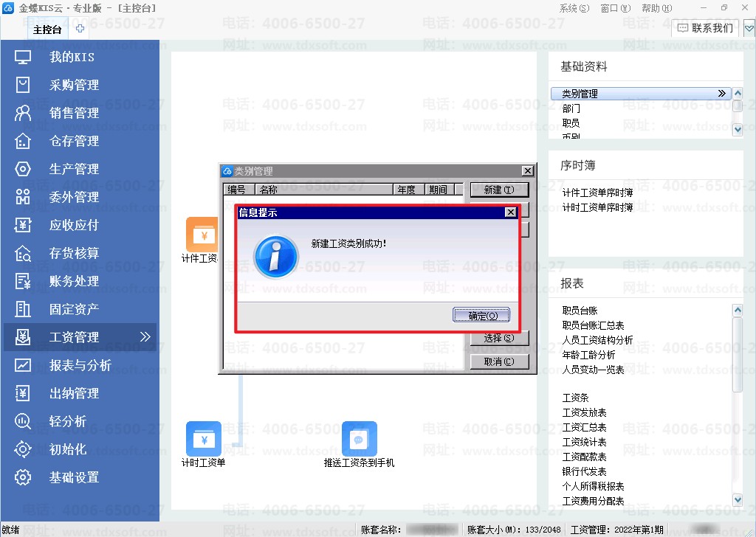Open the 职员台账 report

580,311
